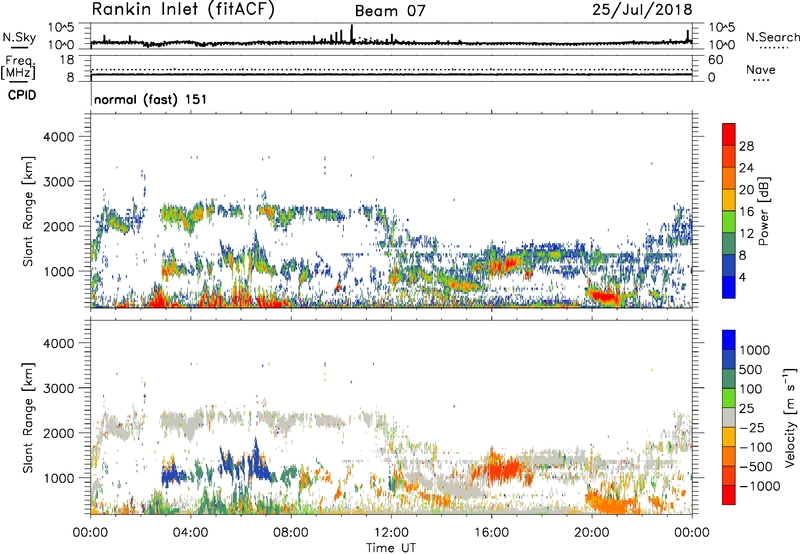
Task: Click the 'N.Sky' legend label
Action: coord(19,37)
